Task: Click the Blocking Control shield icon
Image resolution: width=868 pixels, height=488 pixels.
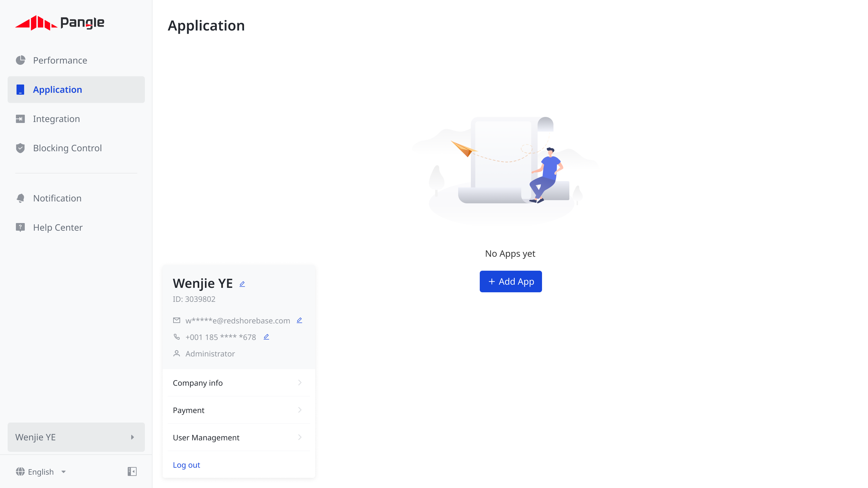Action: [21, 148]
